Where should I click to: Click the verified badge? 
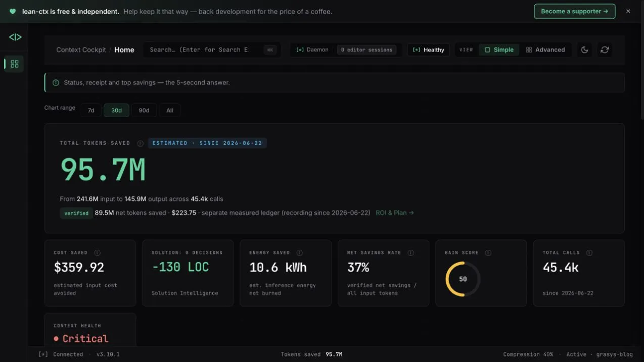[76, 213]
